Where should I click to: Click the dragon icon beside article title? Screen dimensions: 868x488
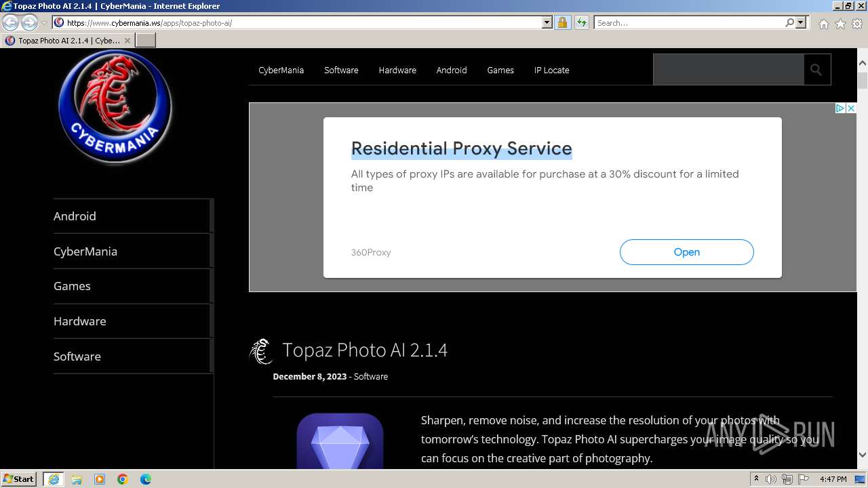(261, 351)
